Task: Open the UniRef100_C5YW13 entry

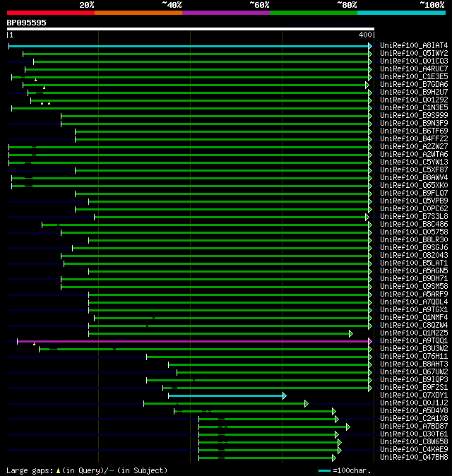Action: pos(414,162)
